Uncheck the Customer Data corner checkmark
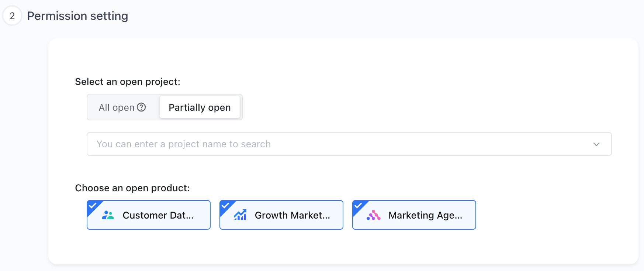The height and width of the screenshot is (271, 644). tap(92, 206)
